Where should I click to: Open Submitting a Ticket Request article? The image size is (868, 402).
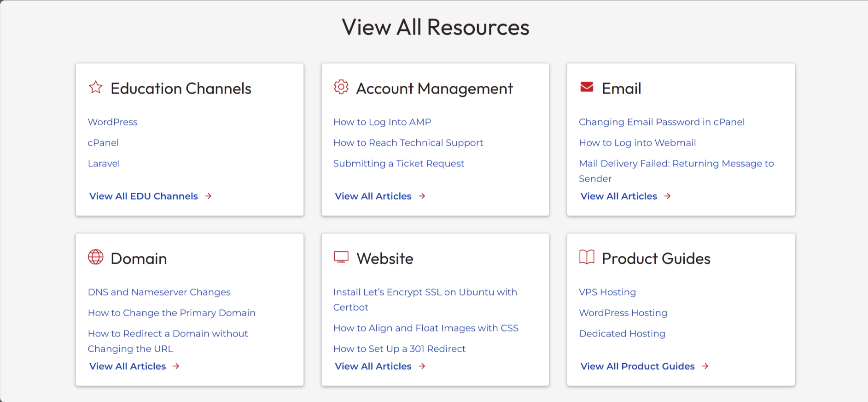399,163
